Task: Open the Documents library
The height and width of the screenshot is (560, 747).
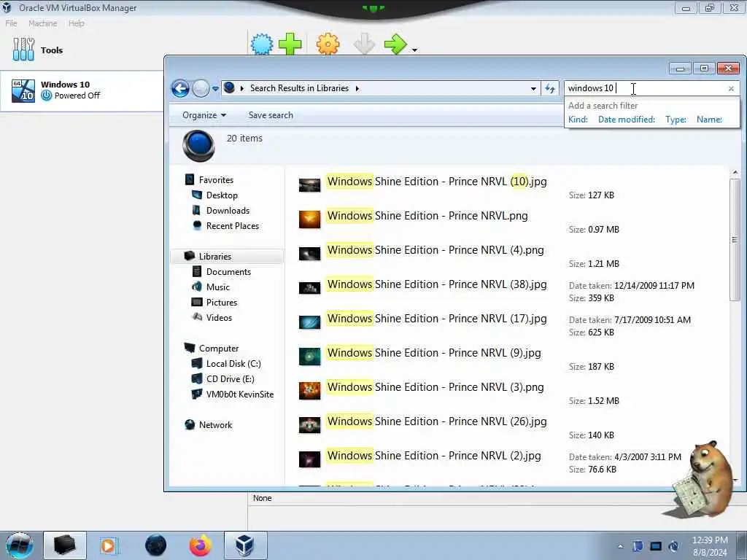Action: tap(228, 271)
